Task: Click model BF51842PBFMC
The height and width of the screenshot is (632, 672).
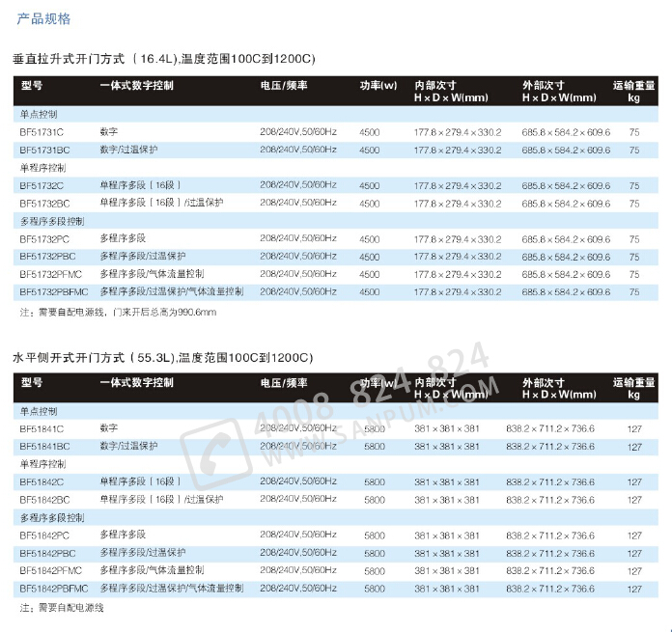Action: pos(54,588)
